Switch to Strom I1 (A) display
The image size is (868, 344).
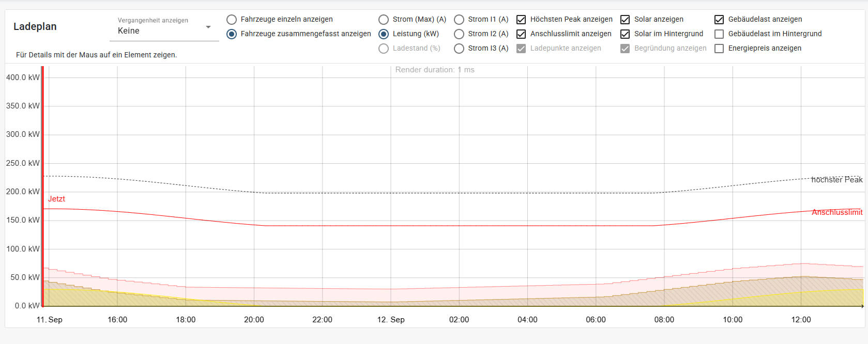459,20
